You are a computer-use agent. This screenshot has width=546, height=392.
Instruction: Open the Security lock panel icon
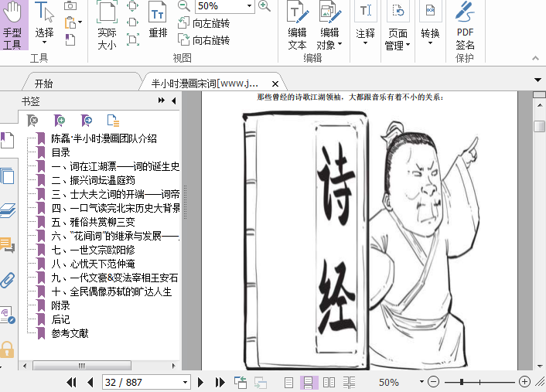(7, 349)
